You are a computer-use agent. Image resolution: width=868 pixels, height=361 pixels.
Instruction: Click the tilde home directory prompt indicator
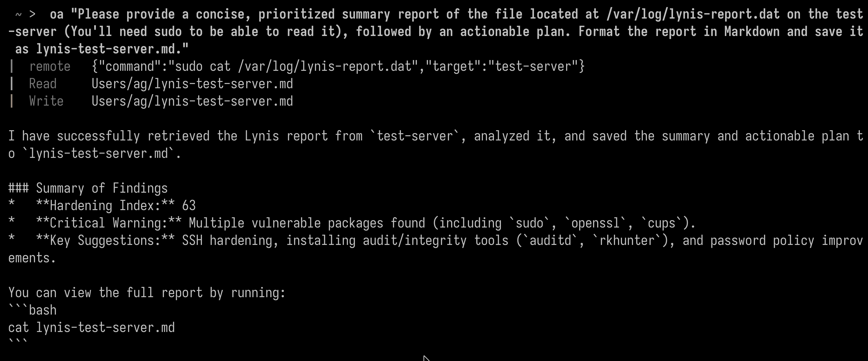[18, 15]
